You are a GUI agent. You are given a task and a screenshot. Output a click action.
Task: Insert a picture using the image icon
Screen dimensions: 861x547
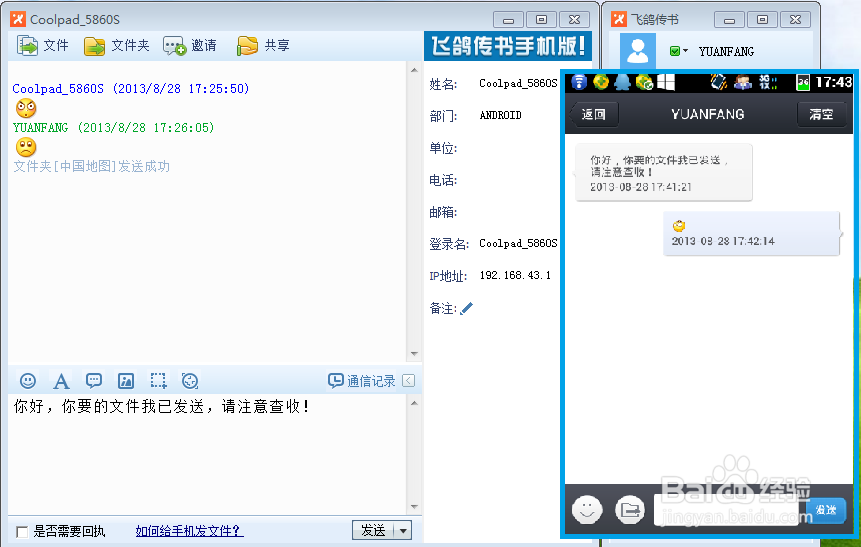click(x=126, y=381)
